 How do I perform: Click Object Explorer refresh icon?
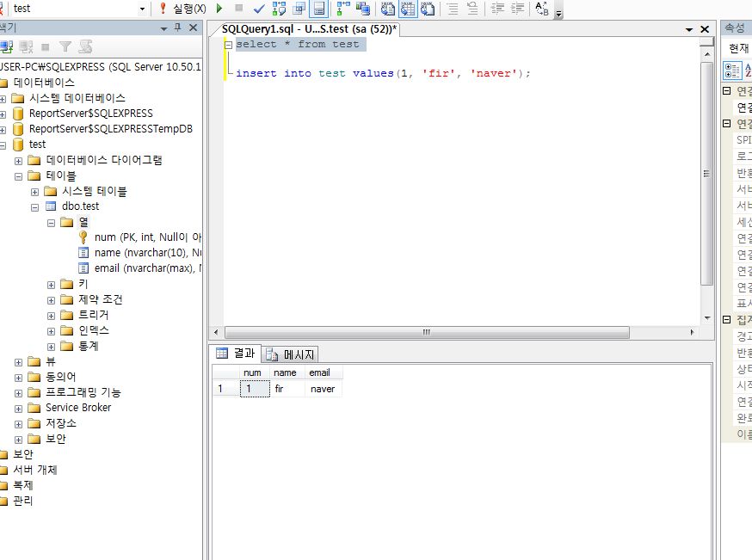[85, 47]
